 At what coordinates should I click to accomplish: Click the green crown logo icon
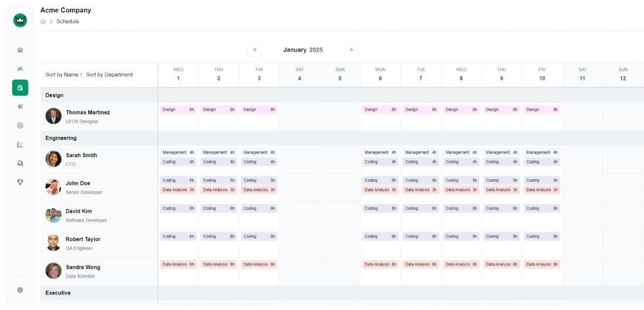coord(20,20)
